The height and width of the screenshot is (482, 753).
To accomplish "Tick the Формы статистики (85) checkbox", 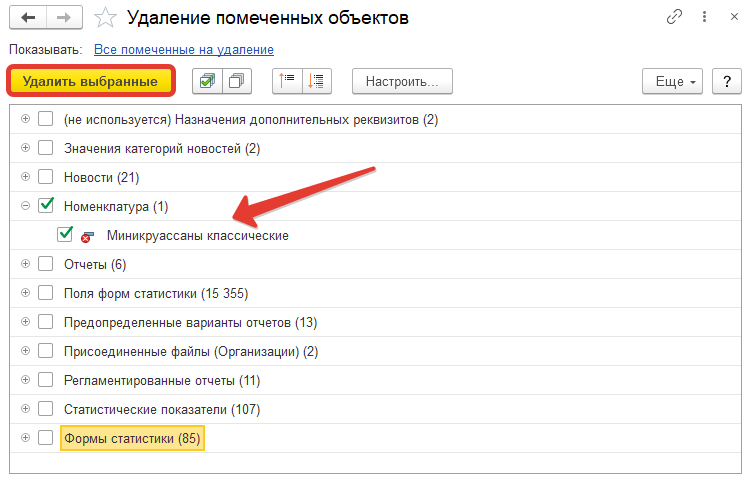I will click(46, 437).
